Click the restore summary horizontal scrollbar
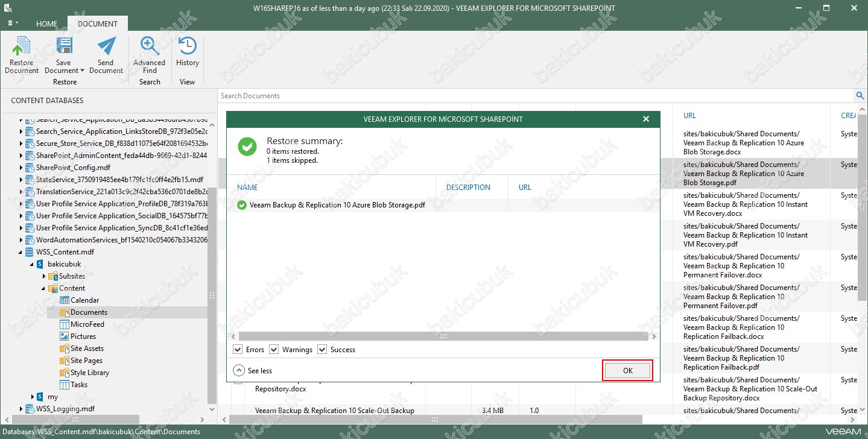 (x=443, y=336)
